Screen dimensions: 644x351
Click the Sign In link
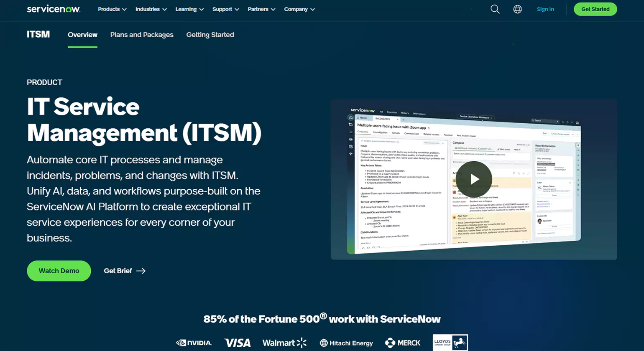tap(545, 9)
